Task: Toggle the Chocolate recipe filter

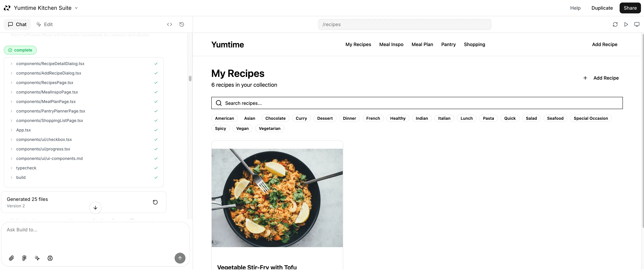Action: pos(275,118)
